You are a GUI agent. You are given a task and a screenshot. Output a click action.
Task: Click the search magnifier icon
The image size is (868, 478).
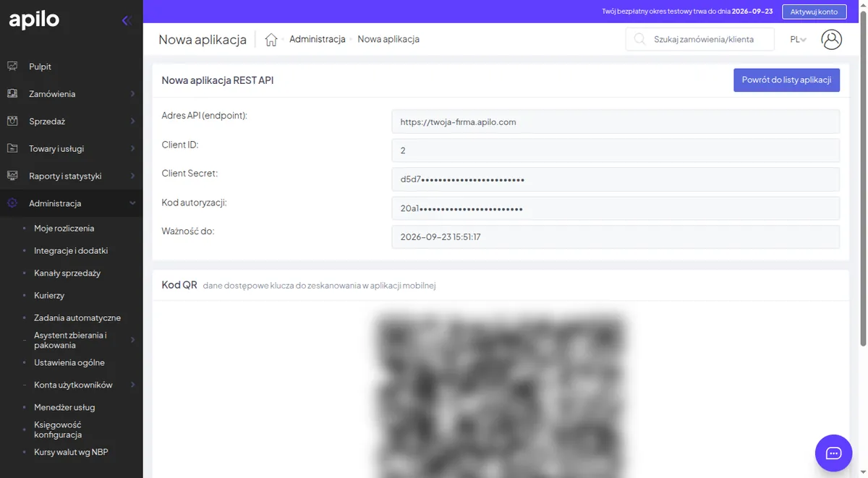click(x=639, y=39)
